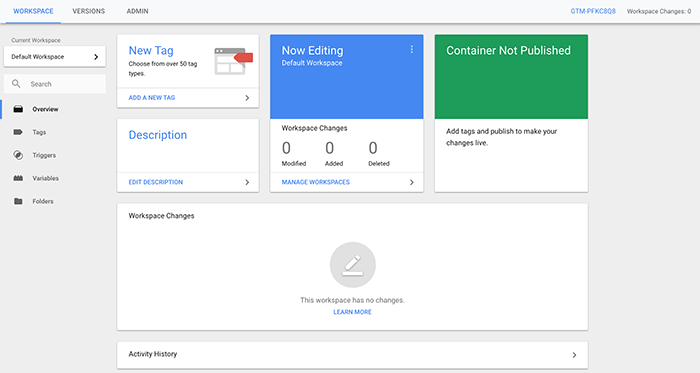Click MANAGE WORKSPACES link

point(316,182)
